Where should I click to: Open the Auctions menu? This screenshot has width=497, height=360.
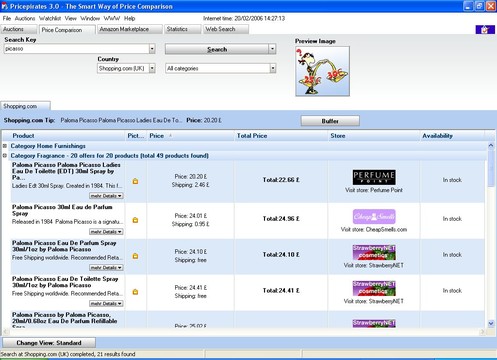pos(25,18)
